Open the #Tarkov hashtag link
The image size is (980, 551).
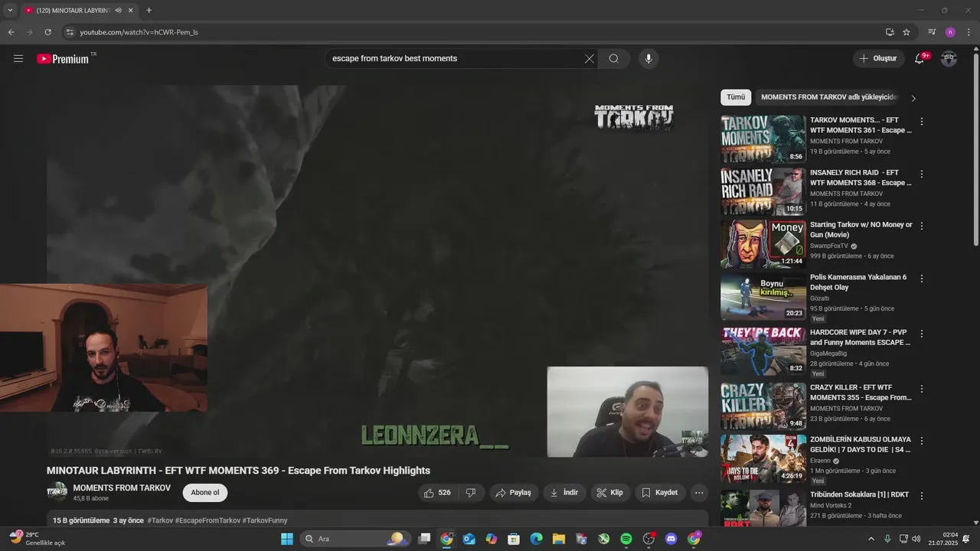point(160,520)
